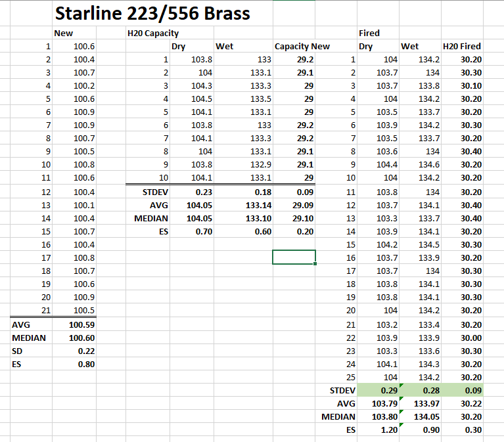Select the New ES value 0.80
The height and width of the screenshot is (442, 504).
[74, 365]
